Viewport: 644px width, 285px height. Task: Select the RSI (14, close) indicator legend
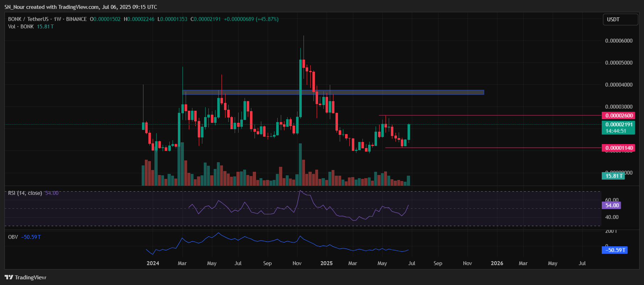click(25, 193)
